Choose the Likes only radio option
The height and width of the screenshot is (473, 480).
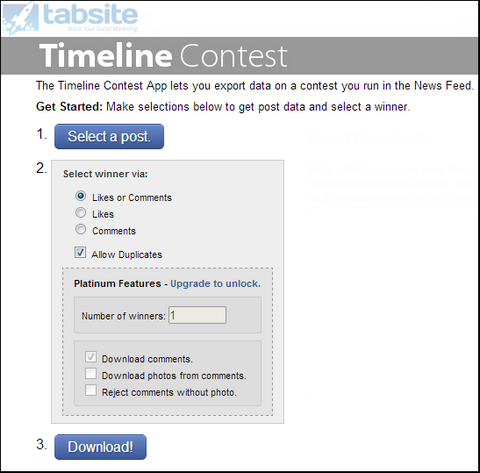coord(80,212)
